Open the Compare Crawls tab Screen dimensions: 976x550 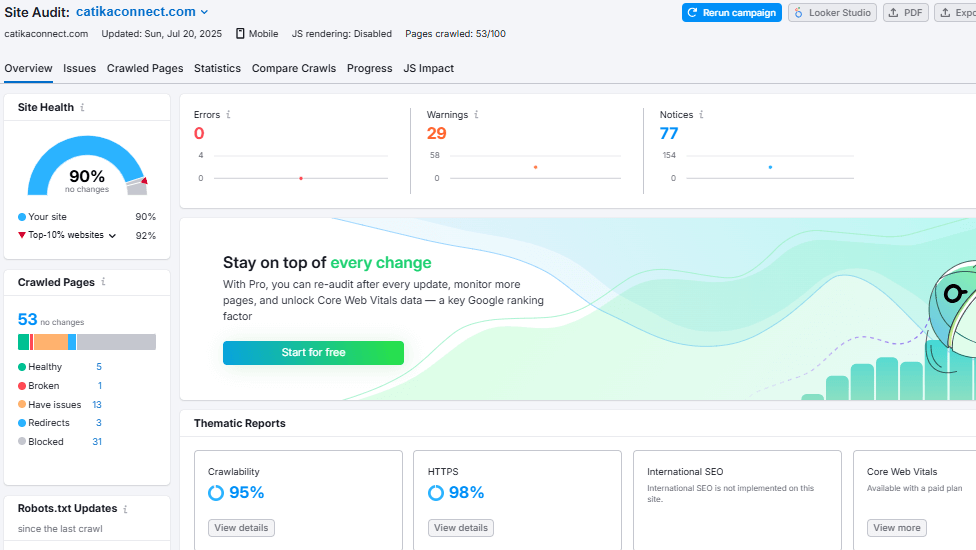click(294, 68)
